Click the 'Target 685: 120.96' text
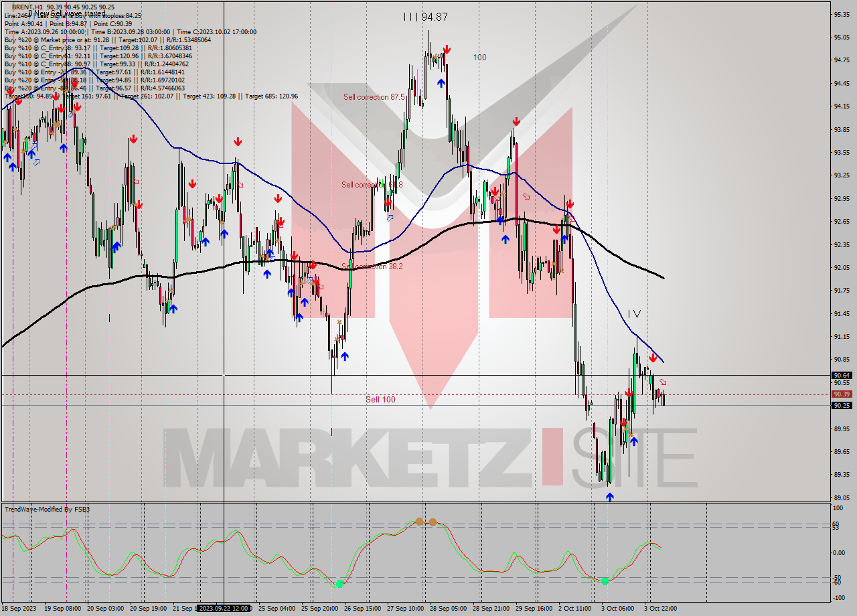The height and width of the screenshot is (616, 857). (271, 96)
